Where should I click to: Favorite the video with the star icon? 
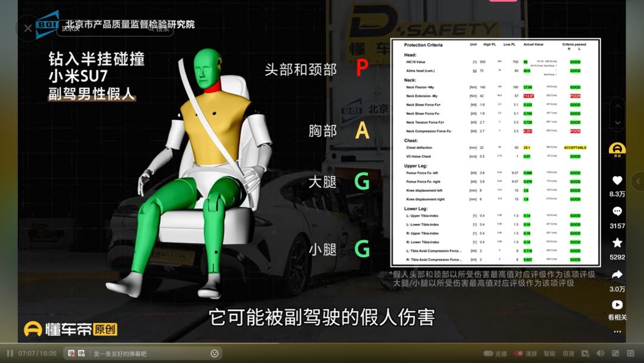pos(617,243)
